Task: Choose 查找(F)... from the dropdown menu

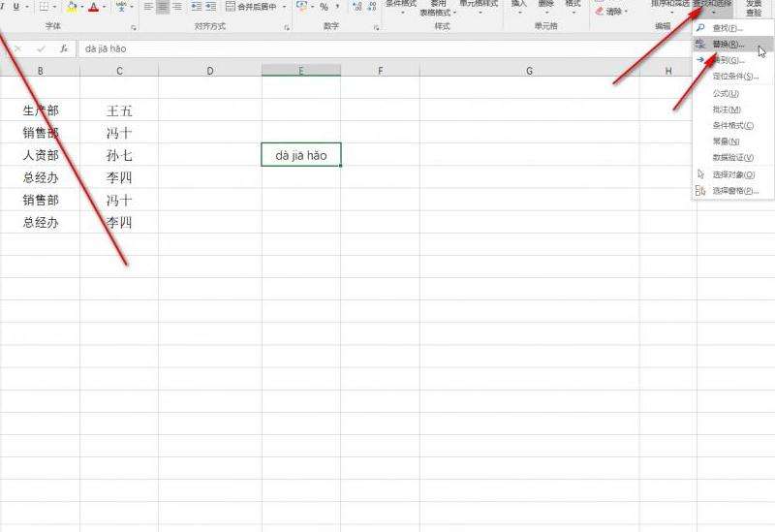Action: click(728, 28)
